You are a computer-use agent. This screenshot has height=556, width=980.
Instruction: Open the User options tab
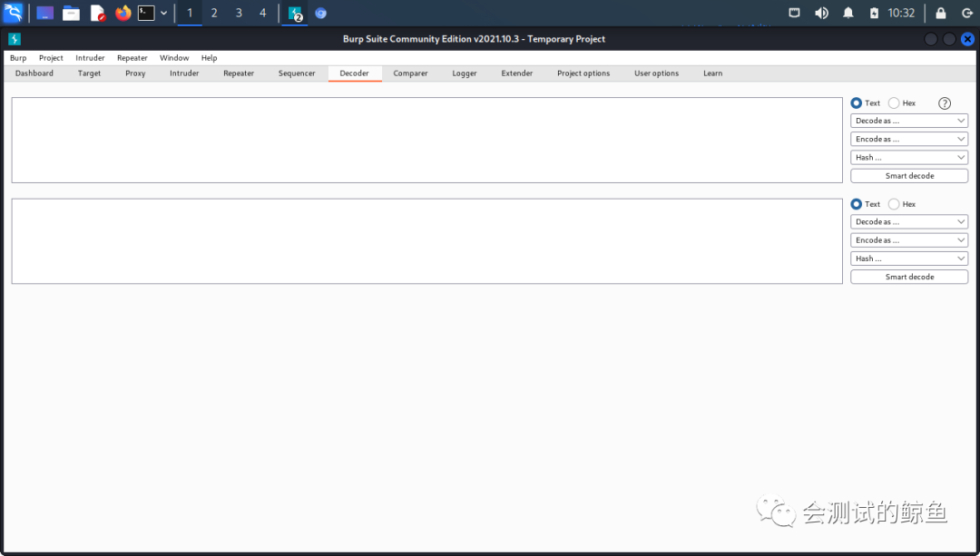click(x=656, y=73)
